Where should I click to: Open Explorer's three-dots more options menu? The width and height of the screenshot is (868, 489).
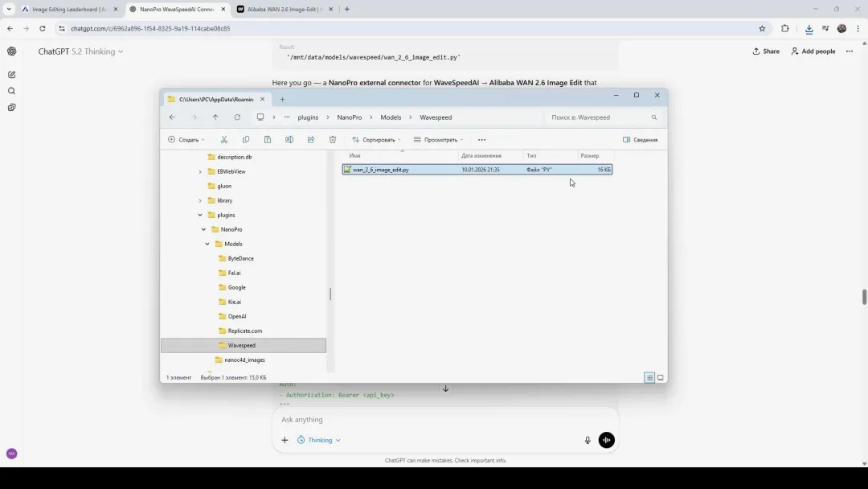pyautogui.click(x=481, y=140)
